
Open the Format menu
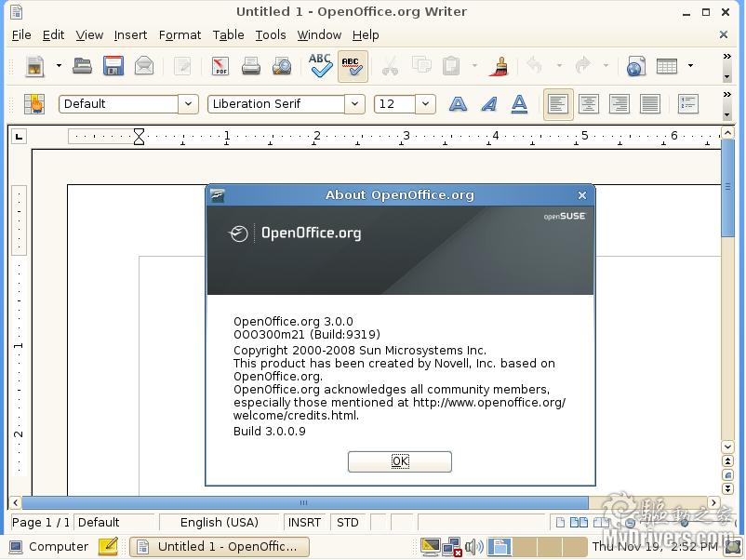[x=180, y=34]
